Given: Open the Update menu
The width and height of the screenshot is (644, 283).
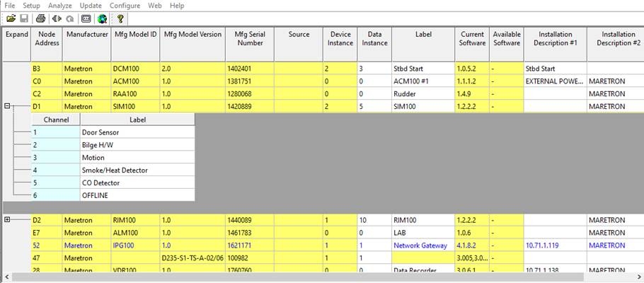Looking at the screenshot, I should 91,5.
